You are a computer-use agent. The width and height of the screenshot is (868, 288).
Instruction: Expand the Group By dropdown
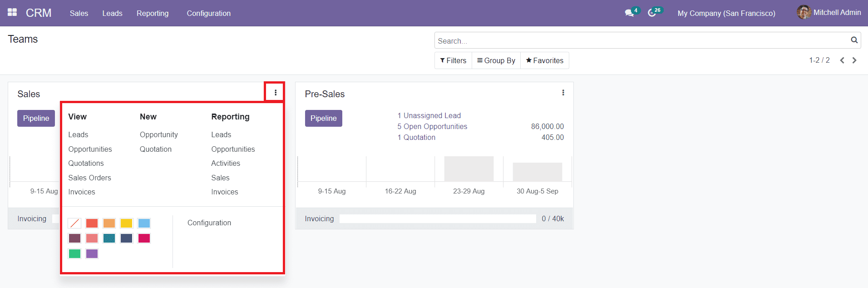point(496,60)
